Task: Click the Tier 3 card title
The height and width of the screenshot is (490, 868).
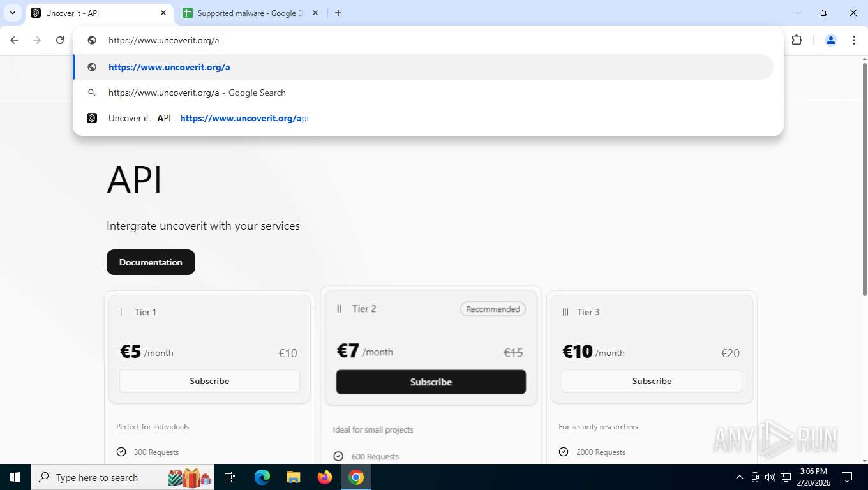Action: click(588, 312)
